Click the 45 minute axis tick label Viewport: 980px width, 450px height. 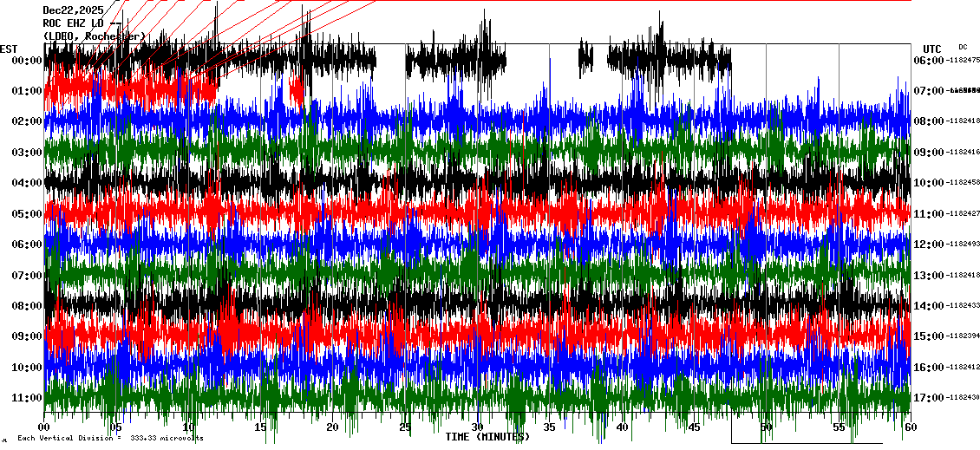pyautogui.click(x=694, y=427)
